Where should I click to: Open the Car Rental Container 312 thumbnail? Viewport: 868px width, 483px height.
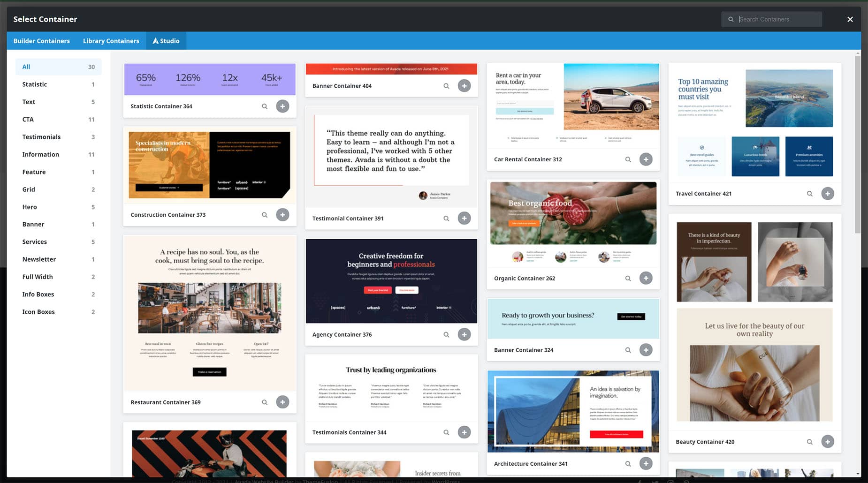pos(573,106)
